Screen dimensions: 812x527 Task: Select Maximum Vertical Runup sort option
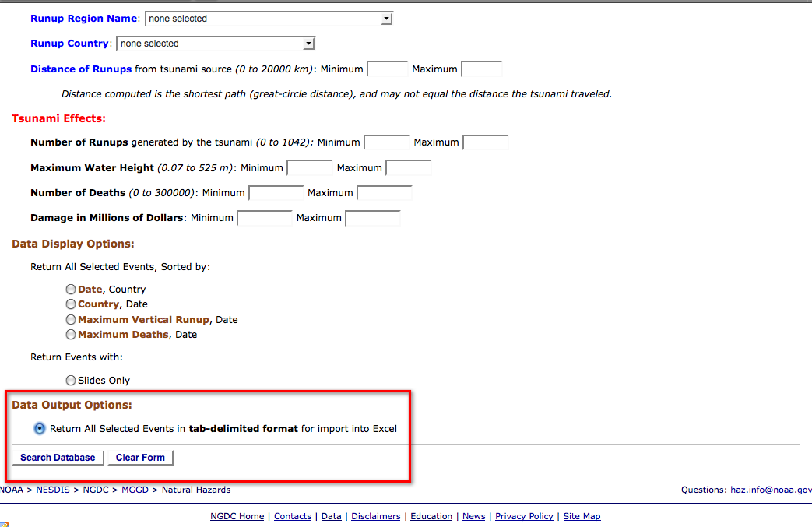71,320
